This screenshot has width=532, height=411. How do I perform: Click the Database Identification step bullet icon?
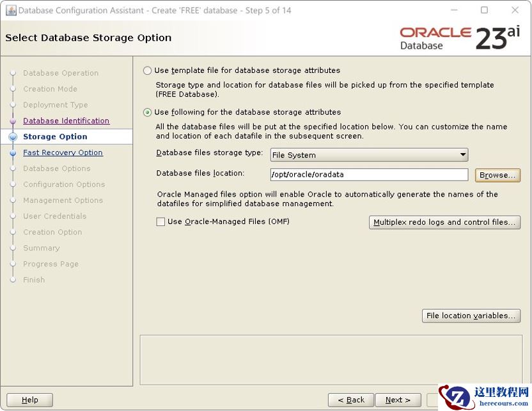tap(13, 120)
